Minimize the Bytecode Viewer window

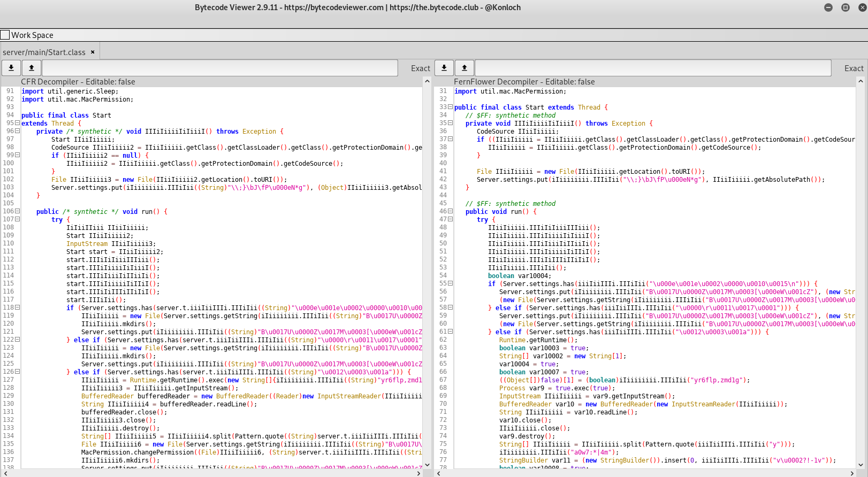(828, 7)
